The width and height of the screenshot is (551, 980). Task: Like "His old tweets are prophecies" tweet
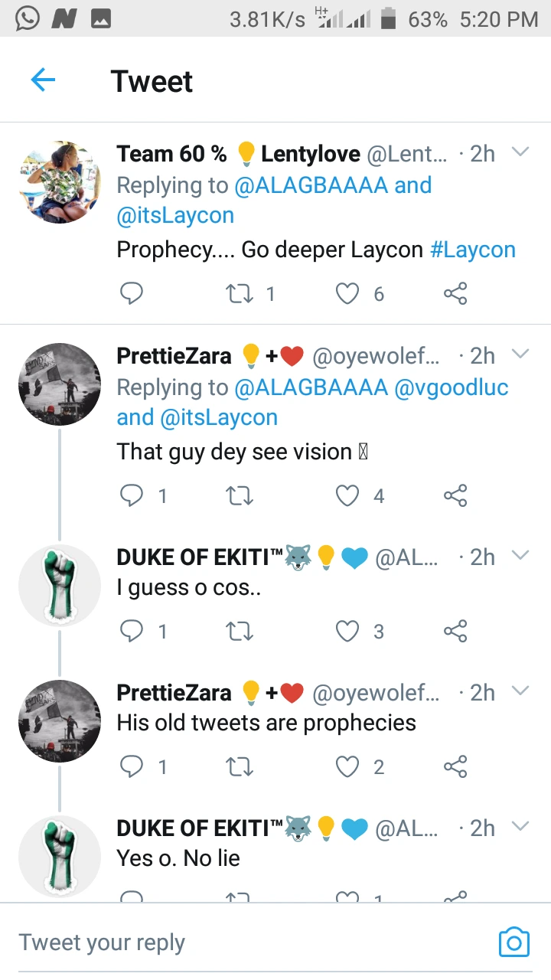pos(348,766)
